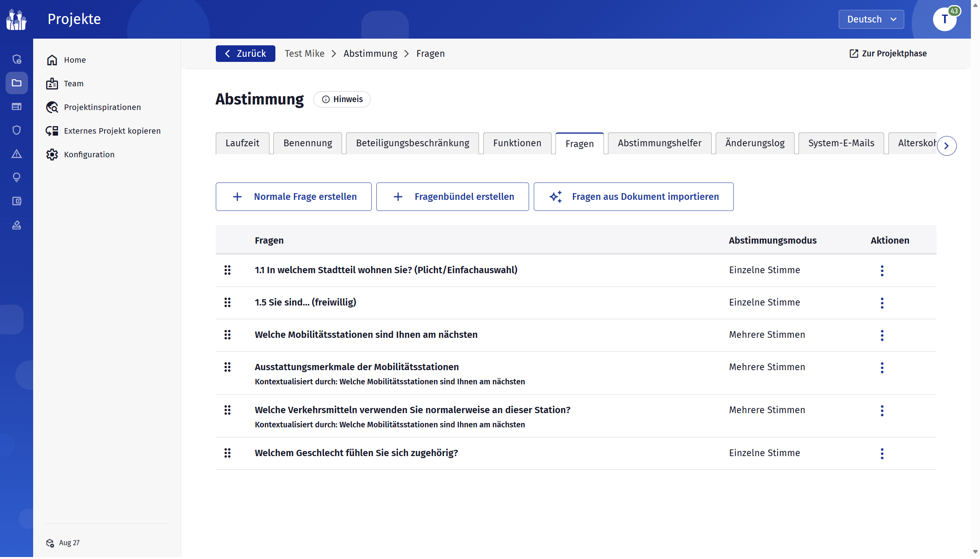Select the Beteiligungsbeschränkung tab
The image size is (980, 559).
(412, 143)
